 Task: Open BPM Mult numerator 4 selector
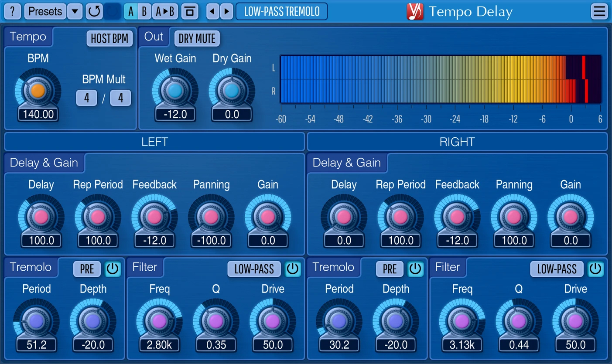click(x=87, y=98)
